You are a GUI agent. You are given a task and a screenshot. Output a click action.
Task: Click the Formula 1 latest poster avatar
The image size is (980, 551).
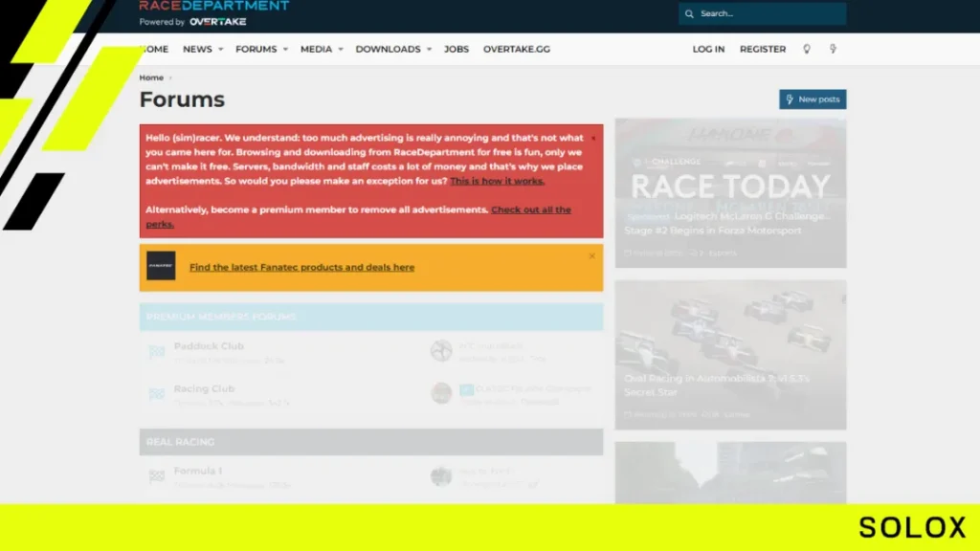click(441, 476)
